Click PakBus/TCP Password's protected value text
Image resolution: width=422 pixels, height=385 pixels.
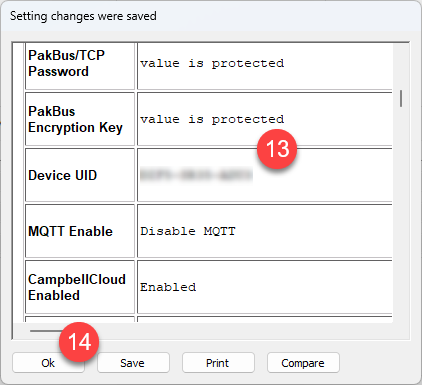pos(212,63)
